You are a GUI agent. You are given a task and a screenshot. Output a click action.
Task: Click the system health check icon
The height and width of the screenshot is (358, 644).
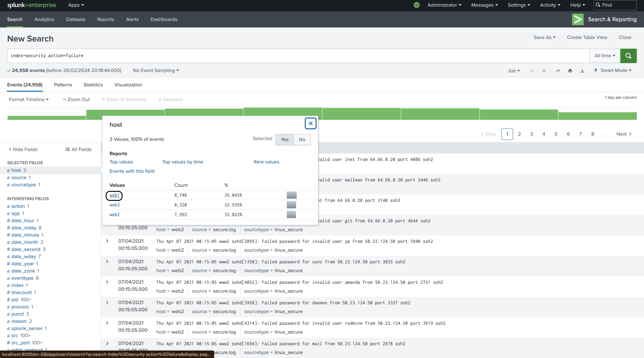click(x=416, y=5)
